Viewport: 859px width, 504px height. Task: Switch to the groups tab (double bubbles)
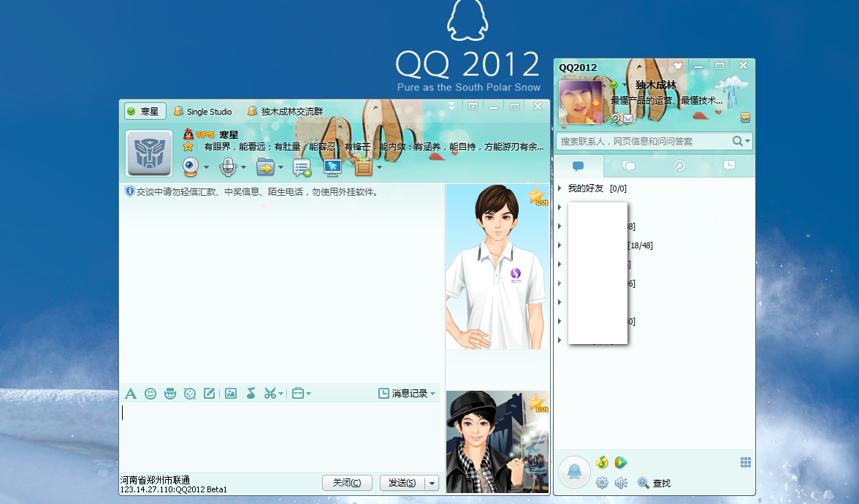pos(628,166)
